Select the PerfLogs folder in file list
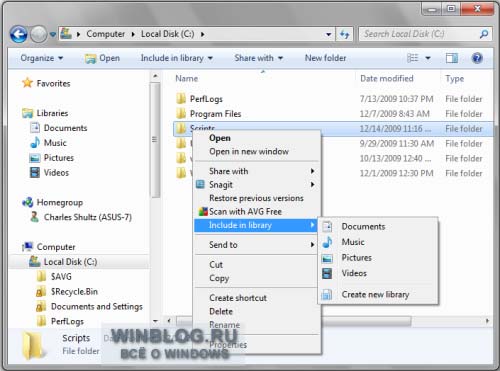500x371 pixels. click(x=206, y=99)
